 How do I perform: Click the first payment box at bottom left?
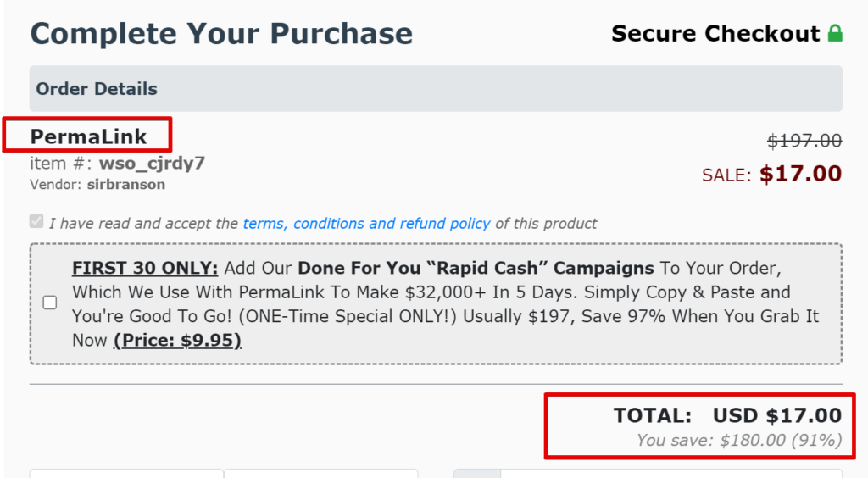tap(126, 474)
